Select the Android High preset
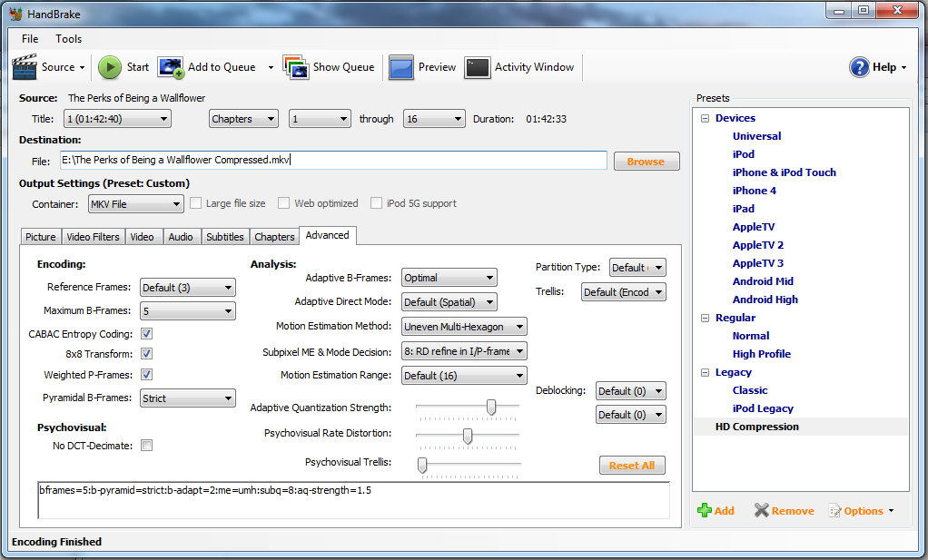 765,300
